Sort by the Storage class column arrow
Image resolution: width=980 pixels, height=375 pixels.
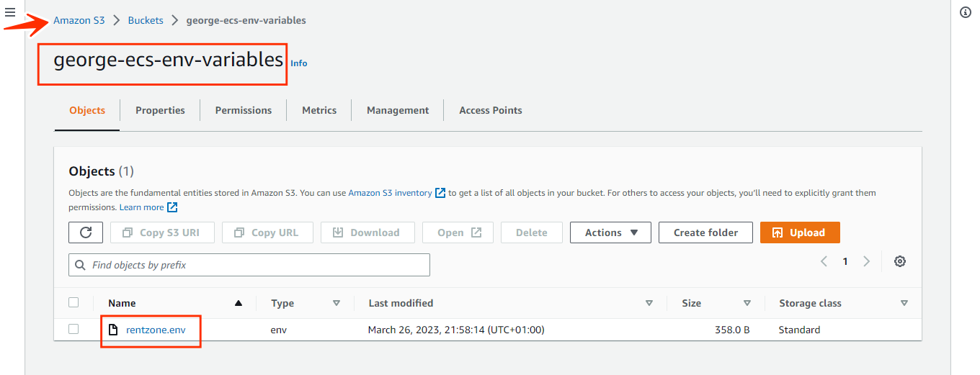904,303
